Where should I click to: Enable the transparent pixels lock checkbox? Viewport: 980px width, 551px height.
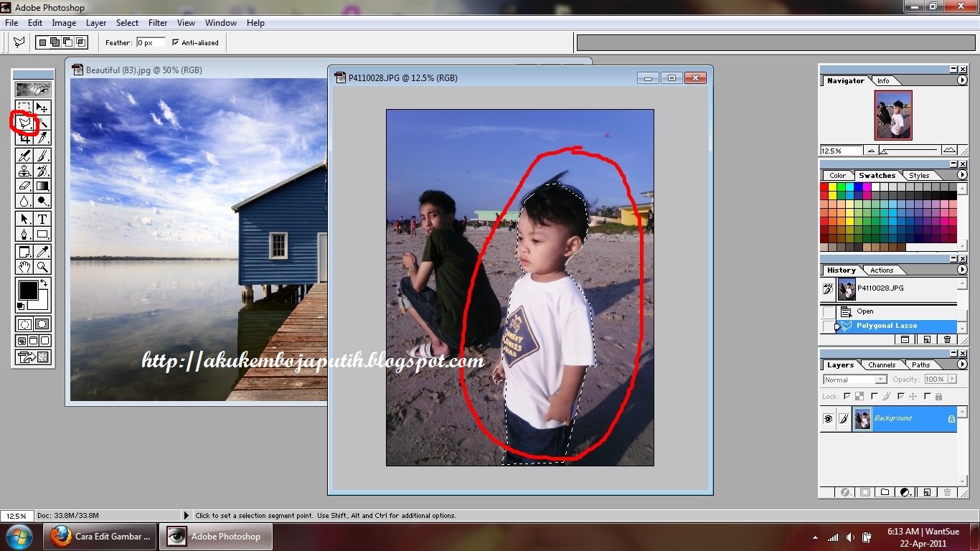(847, 396)
